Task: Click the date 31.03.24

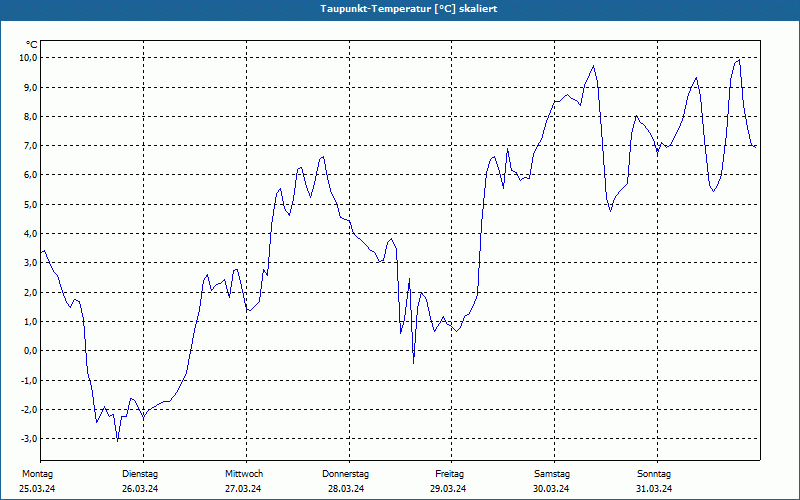Action: point(654,489)
